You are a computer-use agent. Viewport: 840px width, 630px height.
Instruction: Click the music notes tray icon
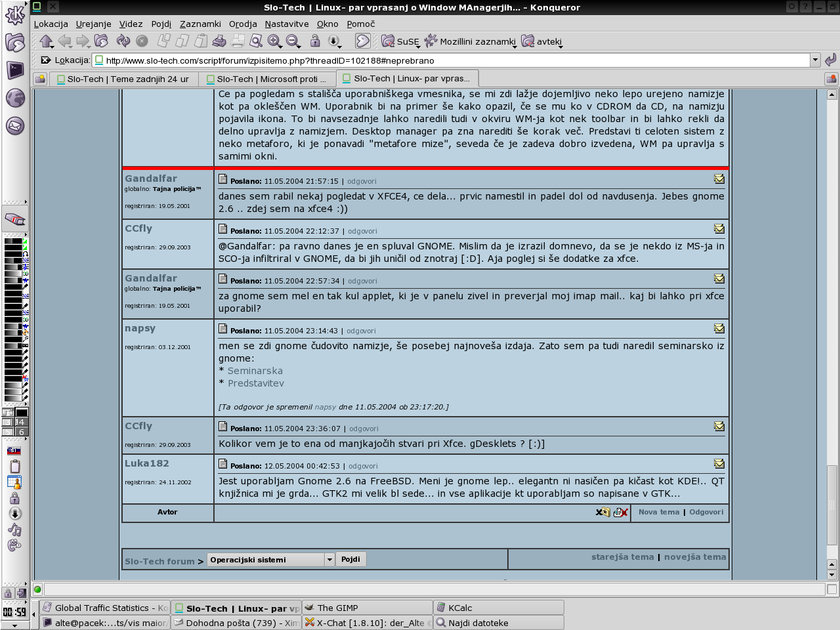(14, 530)
